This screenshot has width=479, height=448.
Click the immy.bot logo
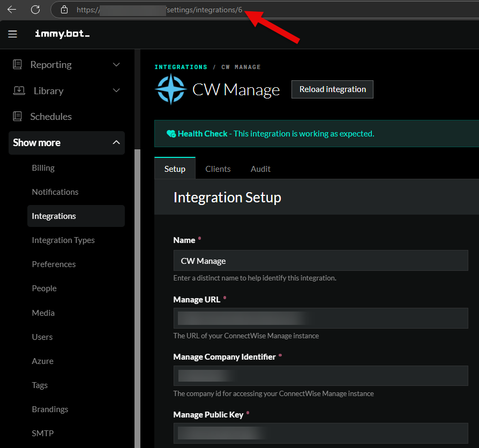click(x=62, y=34)
